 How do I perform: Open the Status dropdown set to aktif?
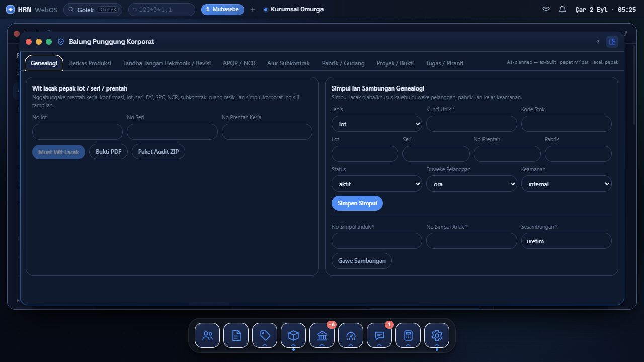coord(377,184)
